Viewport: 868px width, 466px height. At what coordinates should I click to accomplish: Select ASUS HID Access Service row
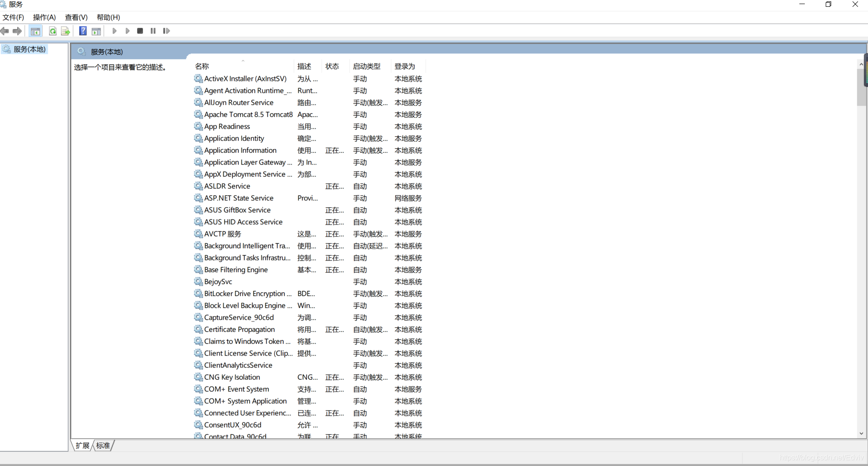pyautogui.click(x=309, y=222)
